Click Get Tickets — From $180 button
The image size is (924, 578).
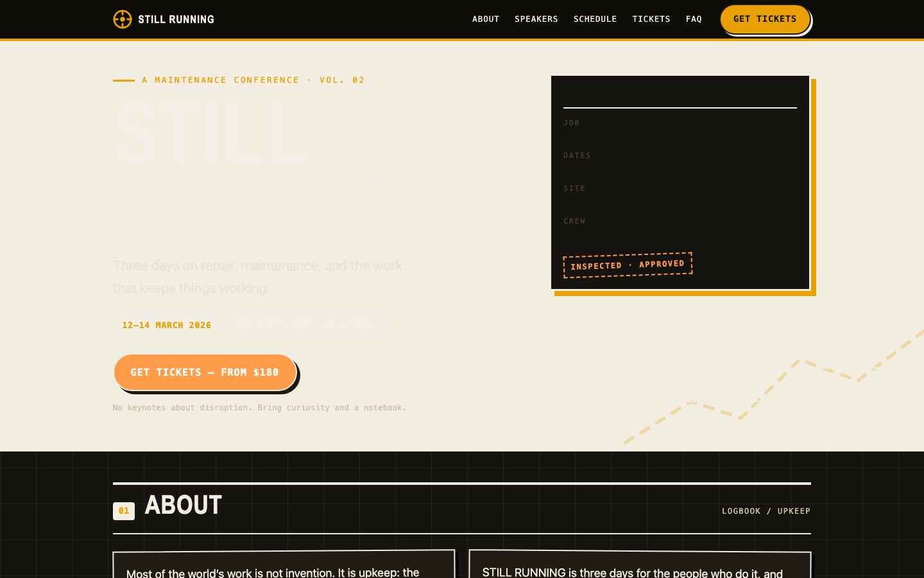click(205, 372)
